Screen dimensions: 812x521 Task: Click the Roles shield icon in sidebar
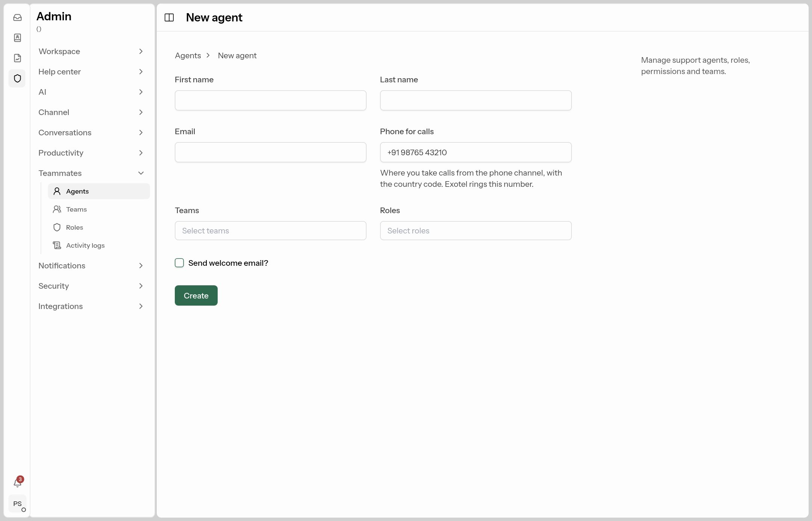coord(57,227)
